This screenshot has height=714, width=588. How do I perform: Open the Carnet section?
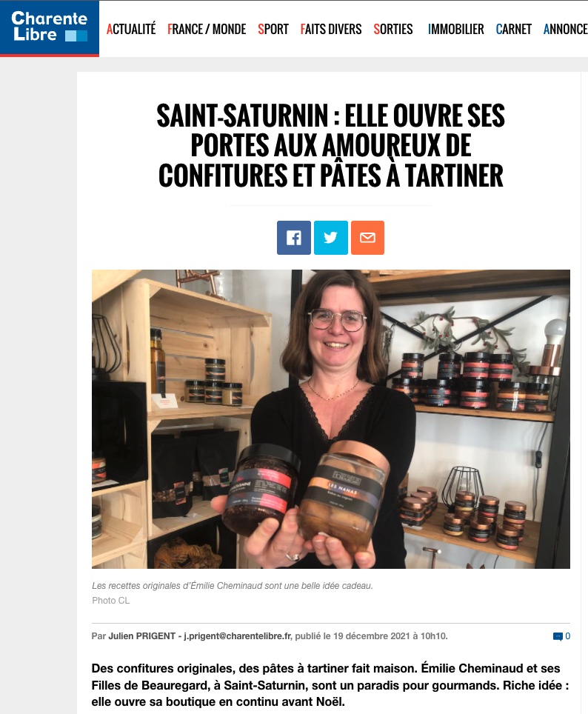point(514,29)
